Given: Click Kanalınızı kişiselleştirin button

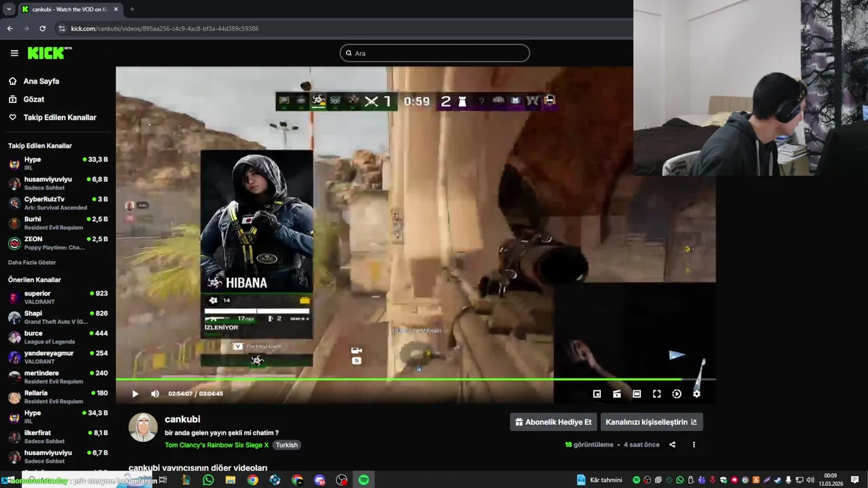Looking at the screenshot, I should [x=652, y=422].
